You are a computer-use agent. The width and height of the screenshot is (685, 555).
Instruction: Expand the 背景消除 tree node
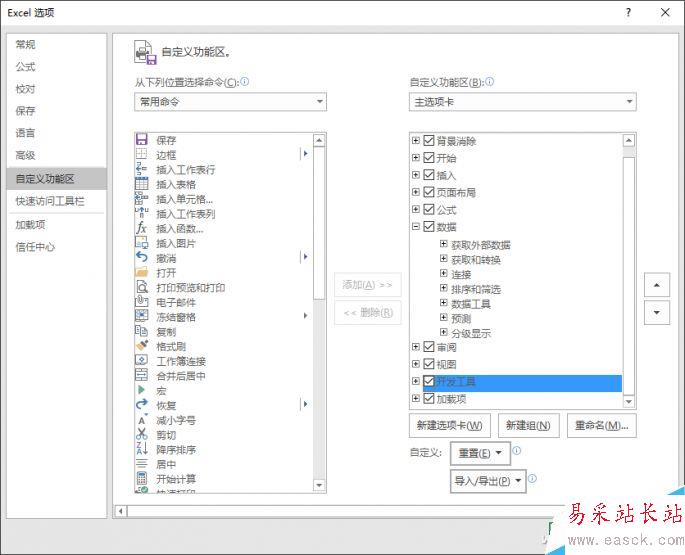click(416, 141)
